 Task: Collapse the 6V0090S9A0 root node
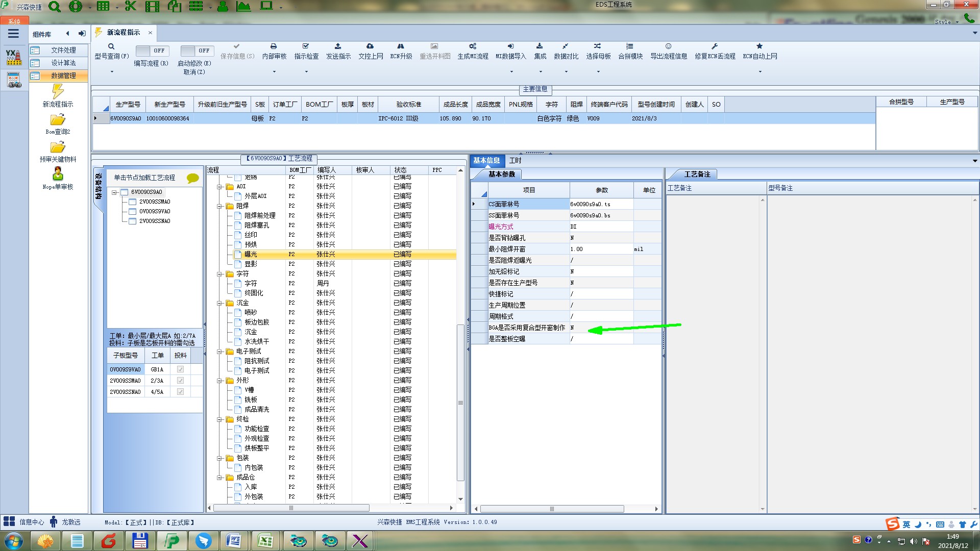pos(115,192)
